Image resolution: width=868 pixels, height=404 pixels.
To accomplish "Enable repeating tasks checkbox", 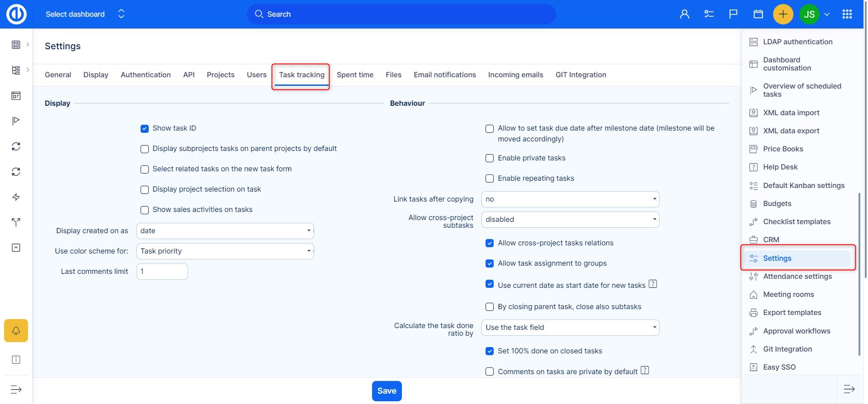I will [x=490, y=179].
